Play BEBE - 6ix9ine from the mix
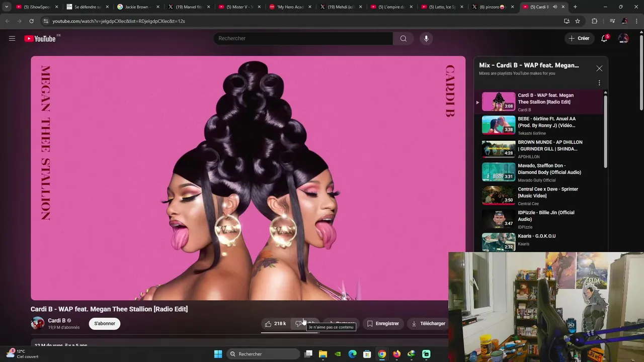Screen dimensions: 644x362 point(538,126)
